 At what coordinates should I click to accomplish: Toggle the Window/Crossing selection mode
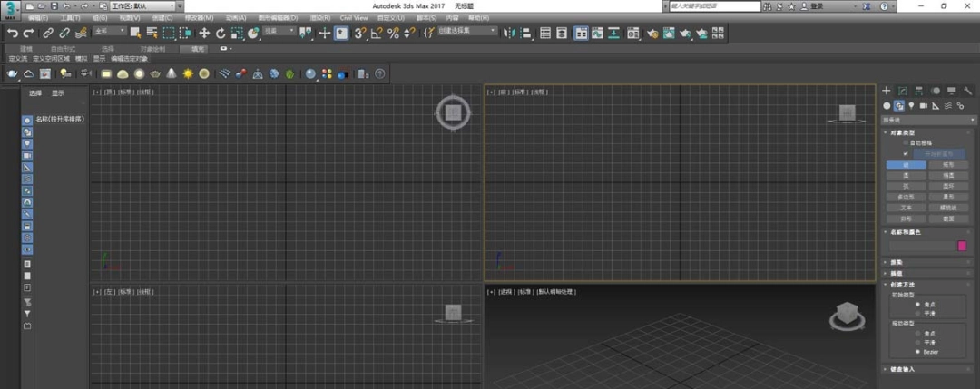185,33
